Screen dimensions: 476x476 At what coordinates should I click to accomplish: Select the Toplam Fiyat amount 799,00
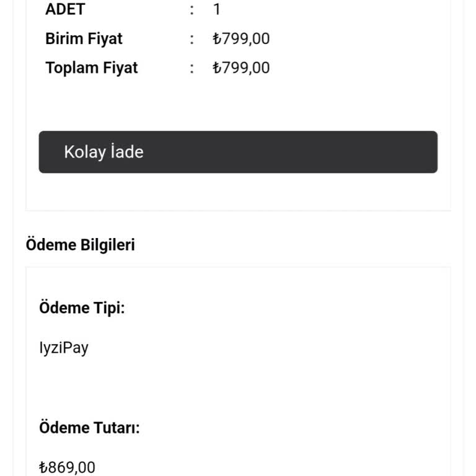246,68
